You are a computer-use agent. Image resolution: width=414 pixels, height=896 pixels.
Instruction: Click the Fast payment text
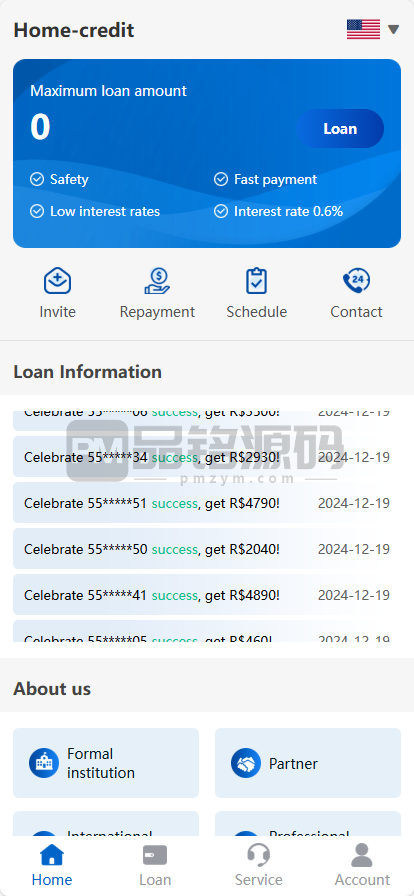click(x=275, y=179)
